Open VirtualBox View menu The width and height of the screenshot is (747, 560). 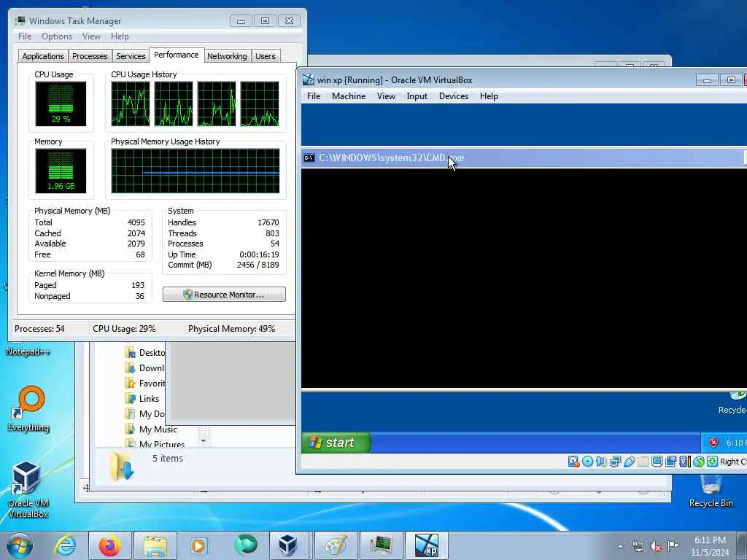[x=386, y=96]
